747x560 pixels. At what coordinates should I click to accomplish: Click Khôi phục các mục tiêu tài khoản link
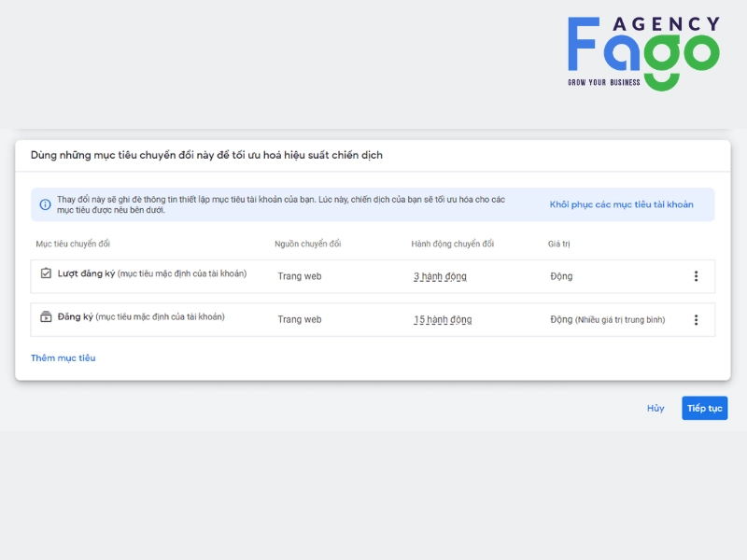point(621,204)
